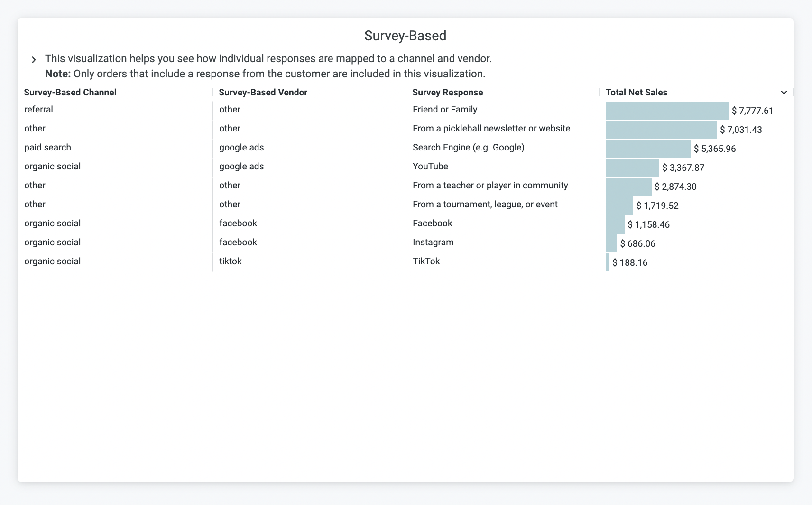This screenshot has width=812, height=505.
Task: Click the Survey-Based Vendor column header
Action: [x=263, y=93]
